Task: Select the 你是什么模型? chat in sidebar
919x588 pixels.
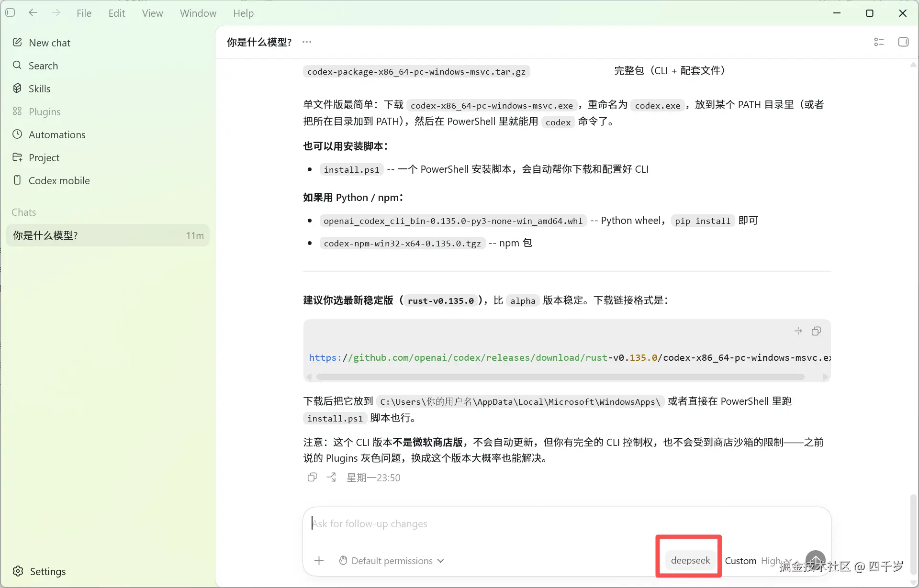Action: click(x=108, y=235)
